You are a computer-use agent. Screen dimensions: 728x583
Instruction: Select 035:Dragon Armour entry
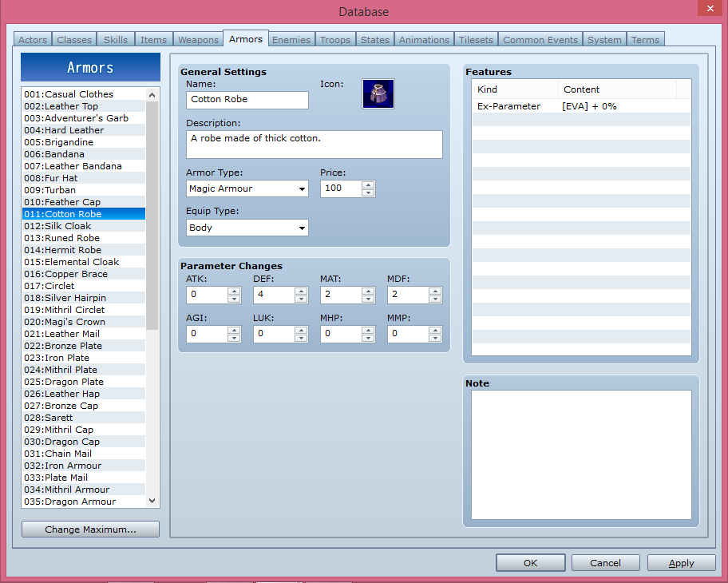tap(84, 502)
